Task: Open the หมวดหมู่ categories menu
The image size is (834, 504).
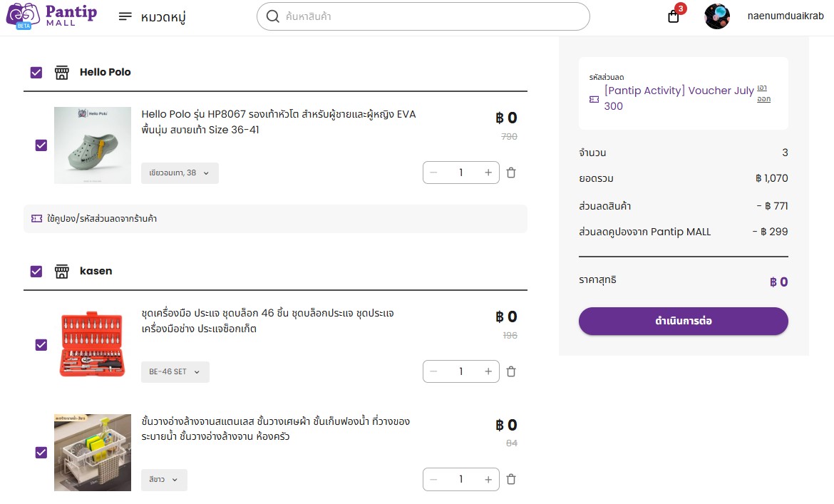Action: pos(152,17)
